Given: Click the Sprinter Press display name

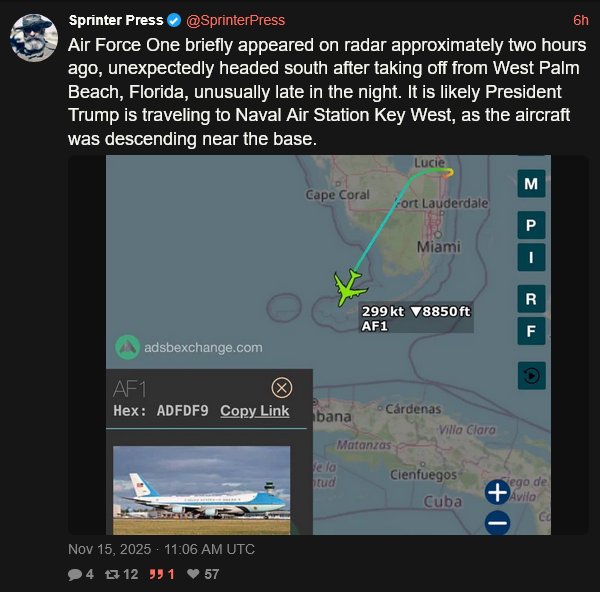Looking at the screenshot, I should (116, 20).
